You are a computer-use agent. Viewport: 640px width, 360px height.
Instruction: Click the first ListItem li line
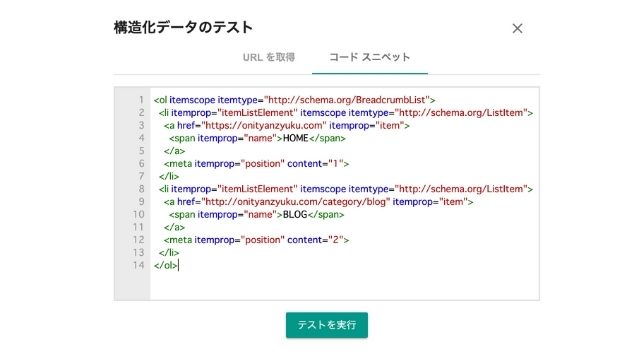[x=346, y=113]
